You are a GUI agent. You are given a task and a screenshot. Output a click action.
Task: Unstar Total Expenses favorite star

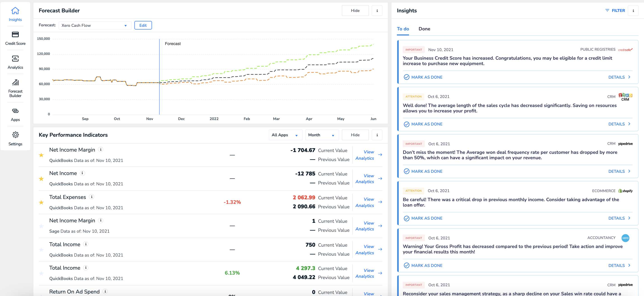click(x=41, y=202)
